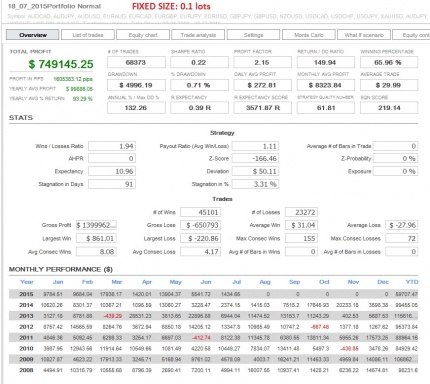Select the # of trades value 68373
The width and height of the screenshot is (430, 384).
136,62
